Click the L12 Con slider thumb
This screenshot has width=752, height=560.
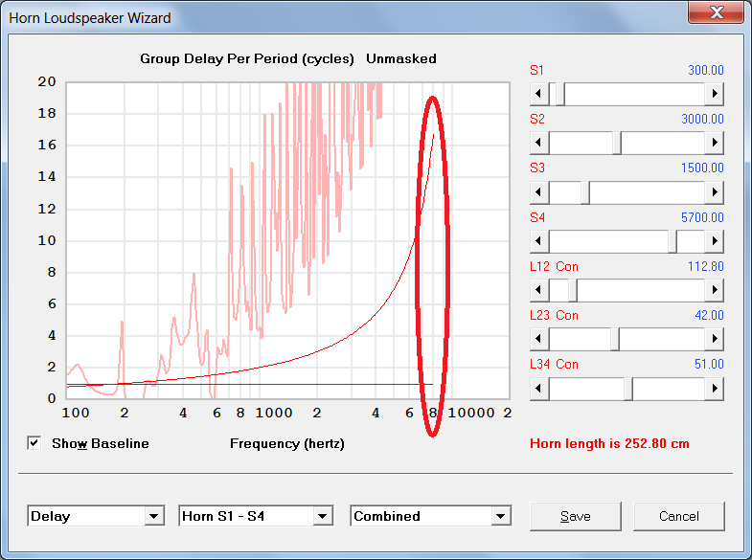[573, 290]
